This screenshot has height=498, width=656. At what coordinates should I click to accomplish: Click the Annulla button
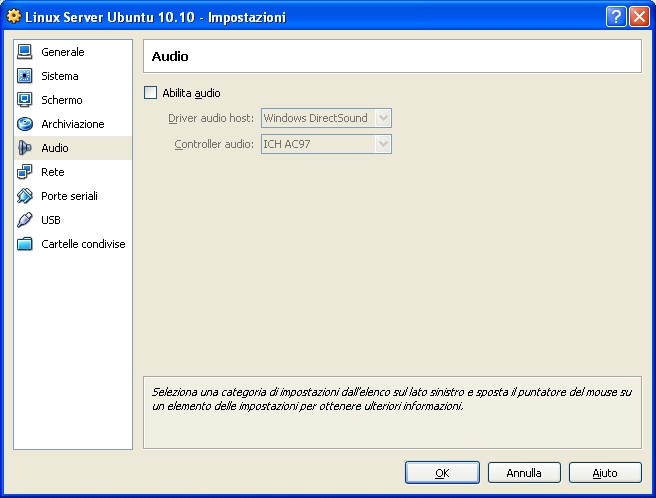click(524, 473)
